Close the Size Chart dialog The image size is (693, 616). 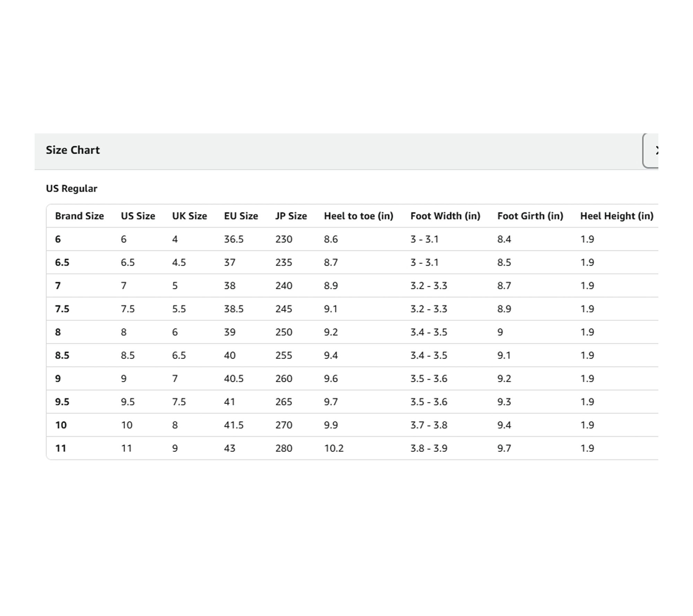tap(652, 151)
